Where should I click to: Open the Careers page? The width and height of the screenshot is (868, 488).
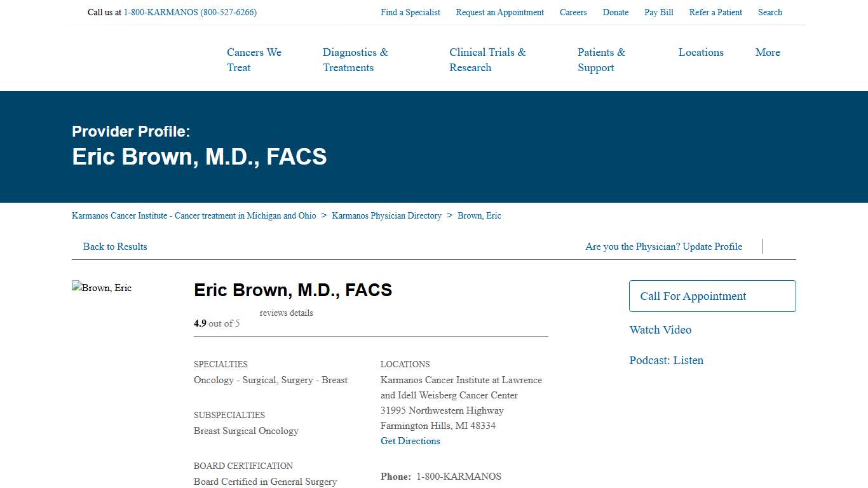(573, 12)
